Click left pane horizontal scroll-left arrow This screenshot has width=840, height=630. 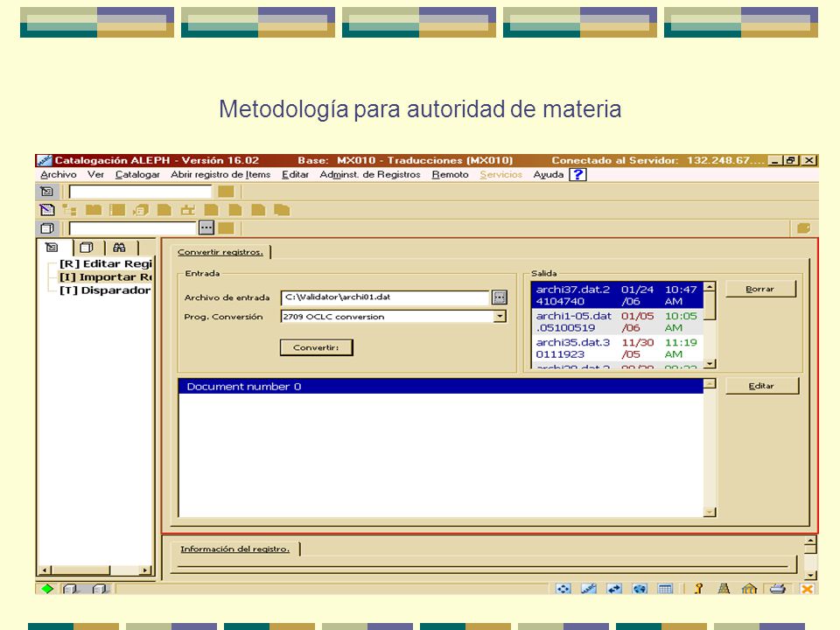[x=45, y=570]
